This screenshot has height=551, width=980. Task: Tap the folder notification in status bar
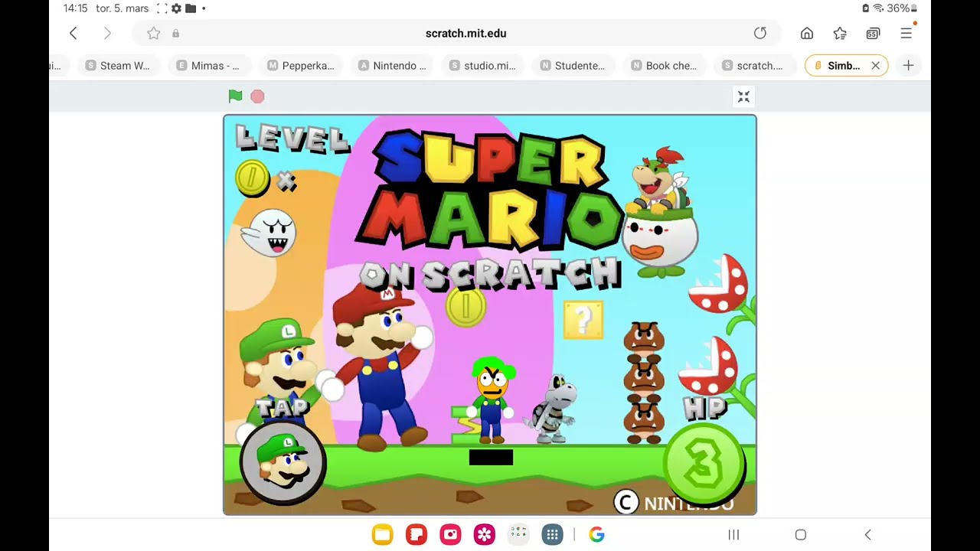pyautogui.click(x=191, y=8)
